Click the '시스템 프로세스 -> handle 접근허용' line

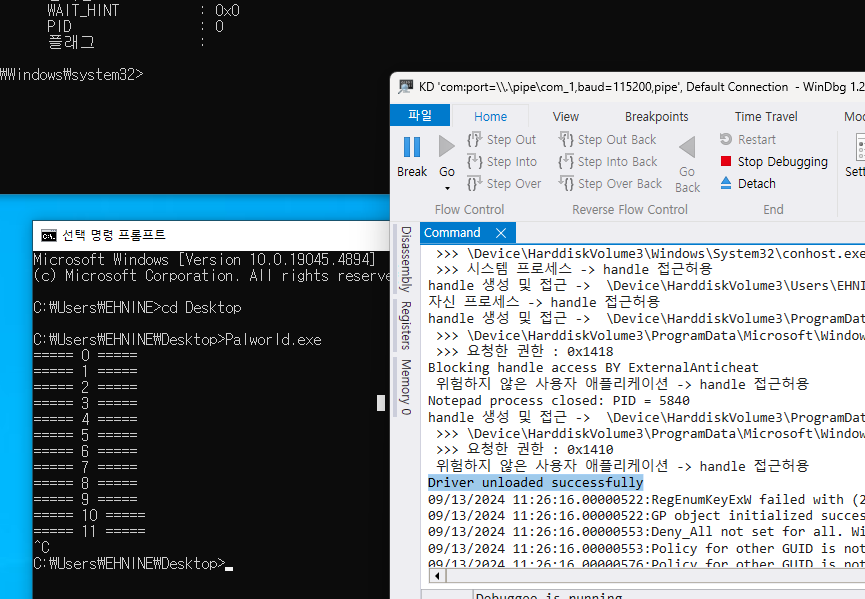pos(574,269)
